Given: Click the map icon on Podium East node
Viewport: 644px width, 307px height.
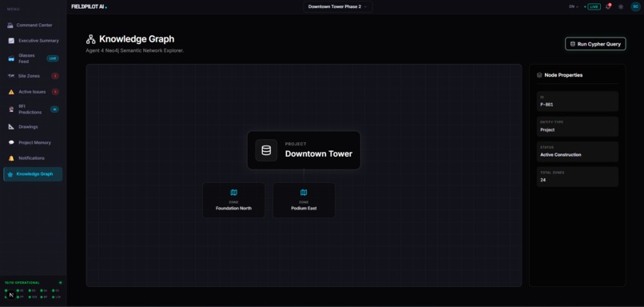Looking at the screenshot, I should [304, 193].
